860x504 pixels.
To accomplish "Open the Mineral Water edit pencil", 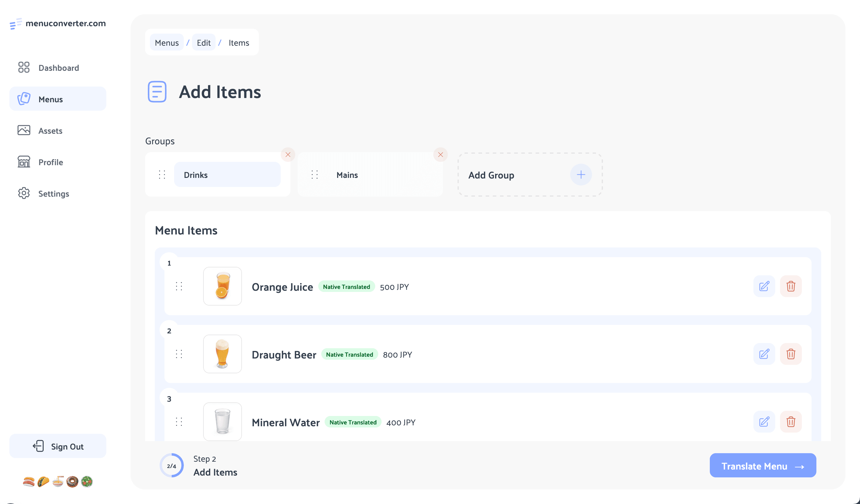I will (764, 422).
